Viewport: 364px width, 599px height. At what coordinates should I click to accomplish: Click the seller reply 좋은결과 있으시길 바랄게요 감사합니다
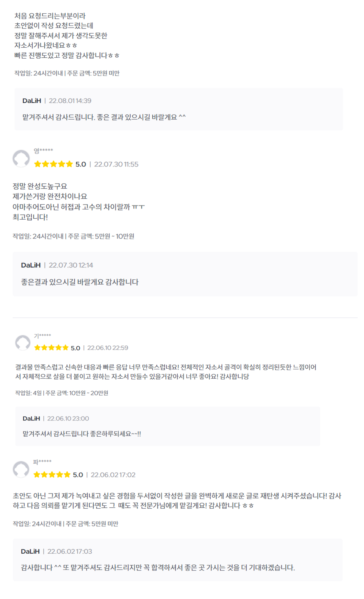click(80, 282)
